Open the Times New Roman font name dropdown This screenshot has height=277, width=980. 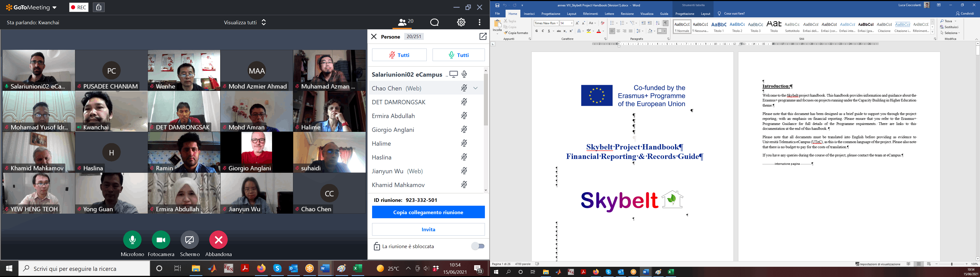(557, 23)
